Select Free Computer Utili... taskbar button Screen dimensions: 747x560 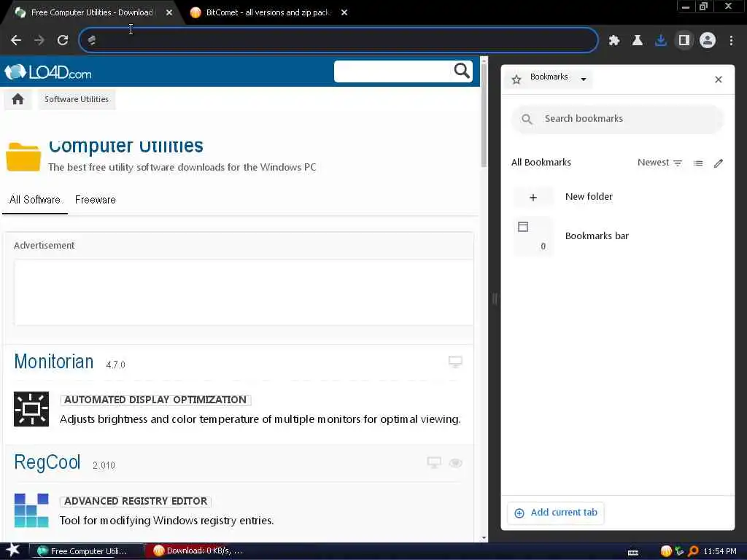coord(87,551)
